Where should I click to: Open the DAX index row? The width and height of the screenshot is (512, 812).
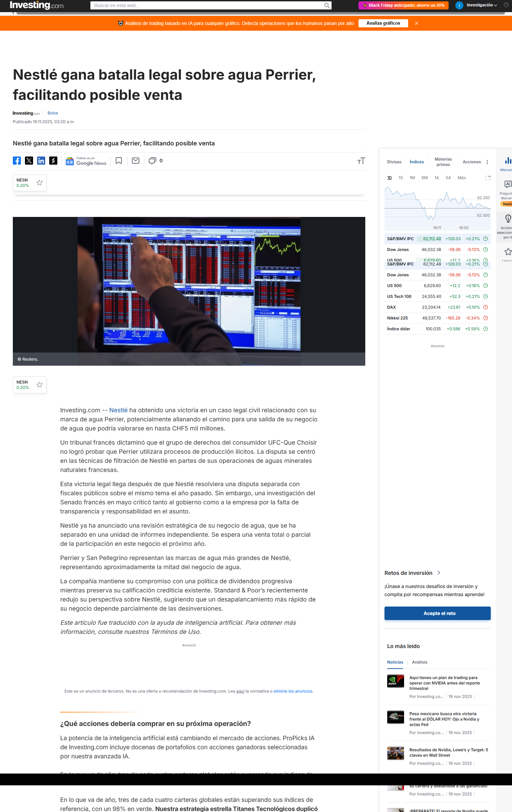437,307
